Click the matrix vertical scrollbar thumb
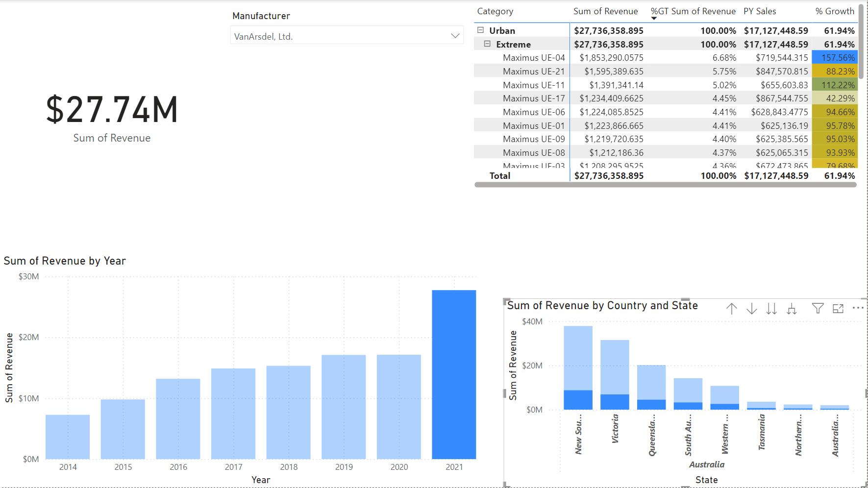The height and width of the screenshot is (488, 868). (x=861, y=41)
